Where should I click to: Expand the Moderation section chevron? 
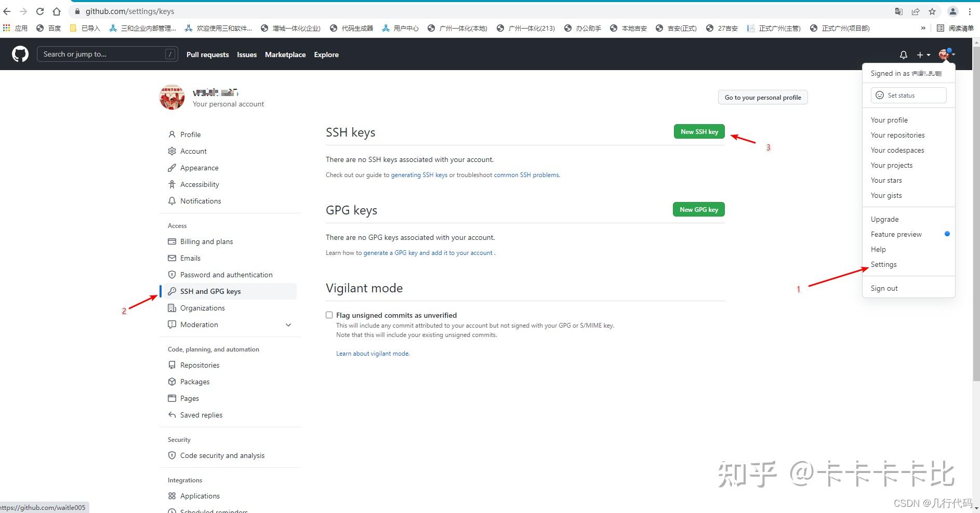click(x=288, y=325)
